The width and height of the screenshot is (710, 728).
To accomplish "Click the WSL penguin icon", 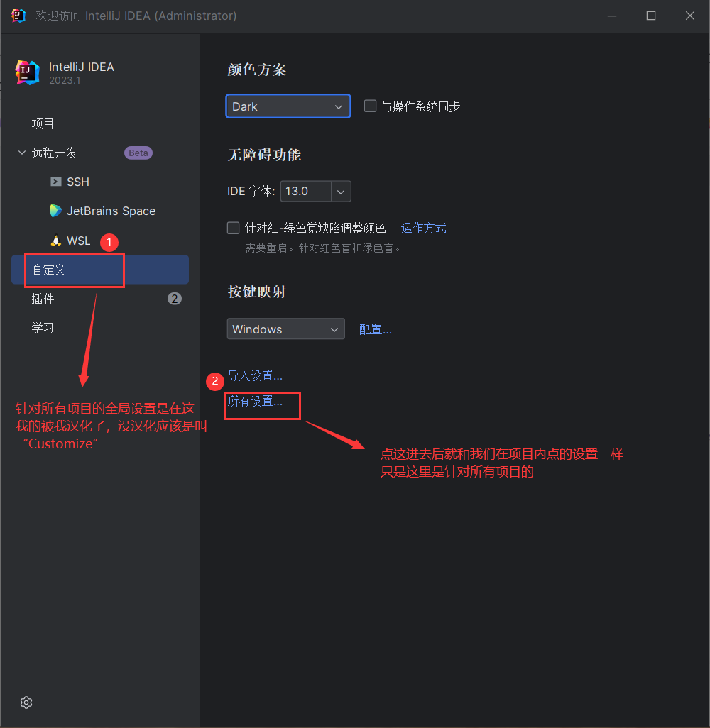I will [56, 241].
